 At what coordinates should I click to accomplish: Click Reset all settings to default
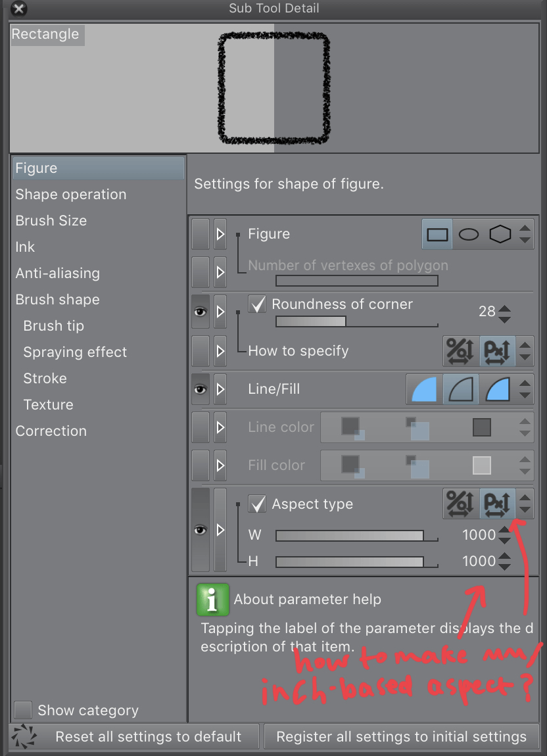[x=148, y=737]
